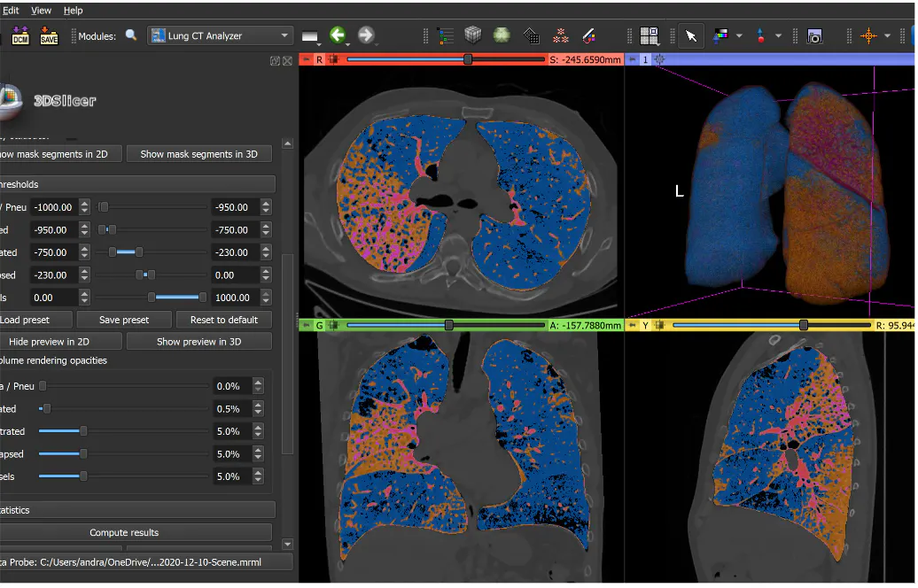Click Hide preview in 2D

(x=61, y=342)
